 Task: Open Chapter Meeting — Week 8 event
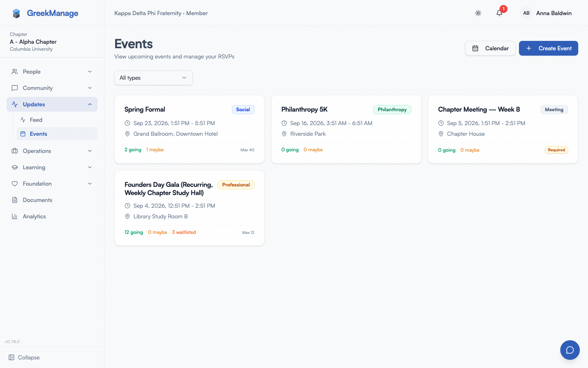[503, 129]
